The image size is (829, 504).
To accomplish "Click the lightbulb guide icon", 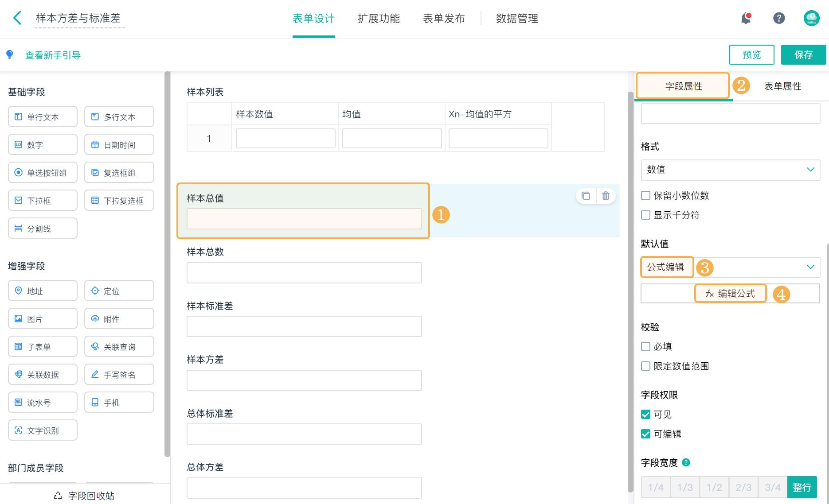I will (10, 55).
